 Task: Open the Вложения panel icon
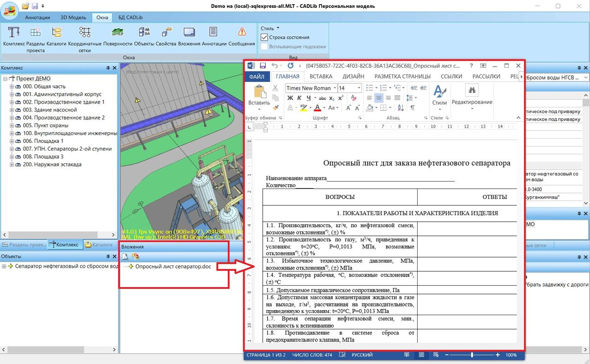pos(189,32)
